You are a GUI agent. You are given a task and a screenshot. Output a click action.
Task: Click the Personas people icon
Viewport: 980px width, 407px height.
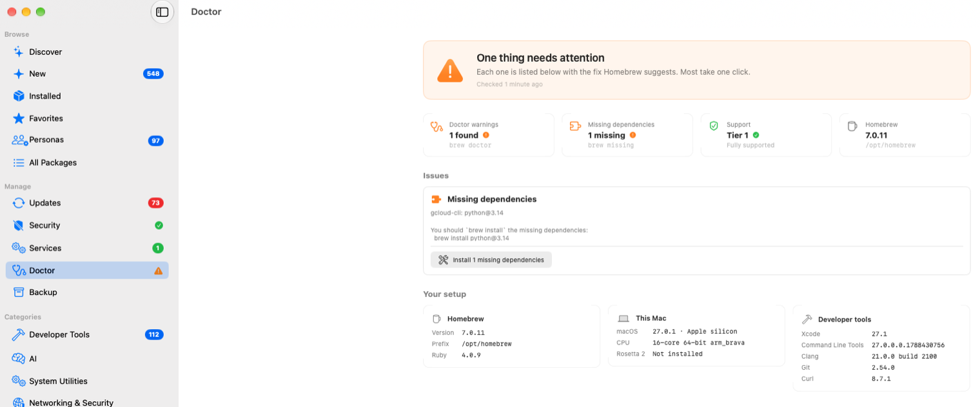(19, 140)
